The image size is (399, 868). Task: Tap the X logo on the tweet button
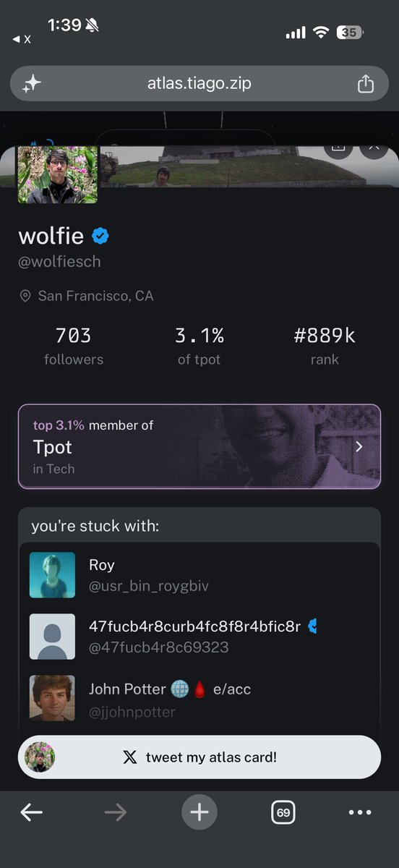(x=129, y=757)
